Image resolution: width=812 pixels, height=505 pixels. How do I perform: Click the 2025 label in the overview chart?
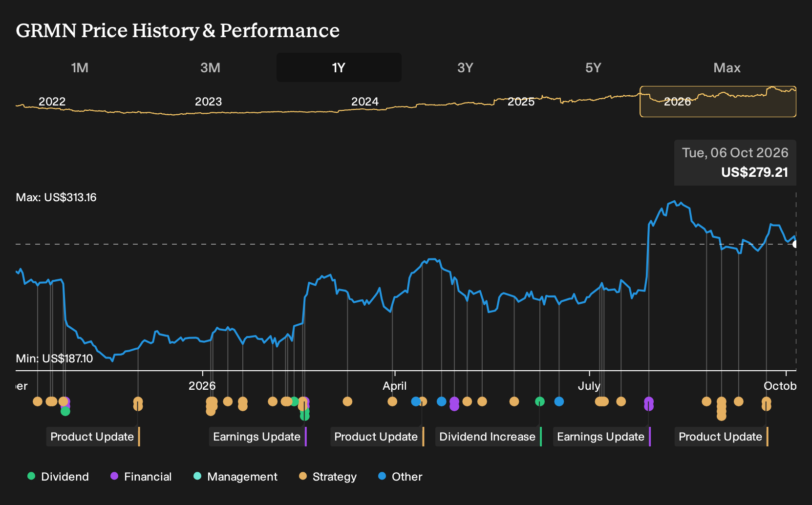pos(521,102)
